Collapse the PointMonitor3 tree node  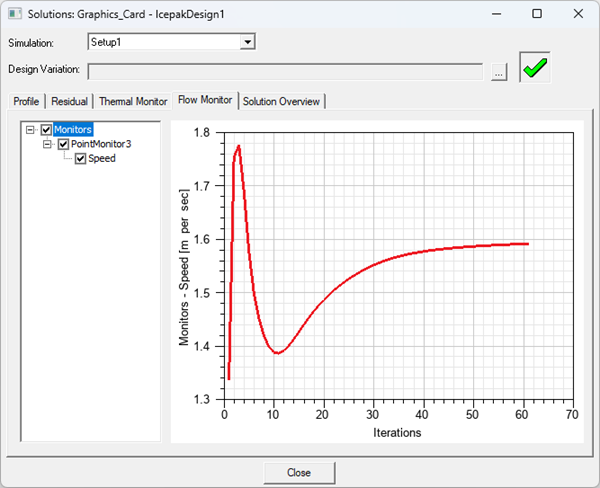(x=49, y=144)
